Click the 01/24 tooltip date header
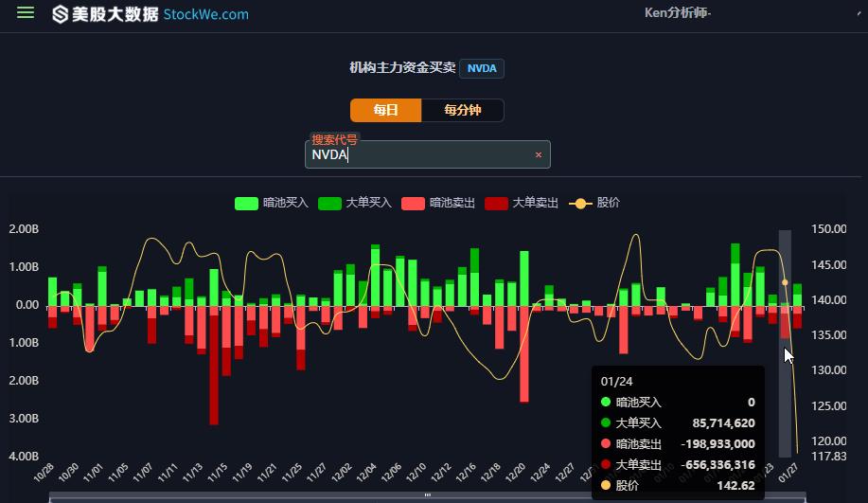 pyautogui.click(x=616, y=381)
